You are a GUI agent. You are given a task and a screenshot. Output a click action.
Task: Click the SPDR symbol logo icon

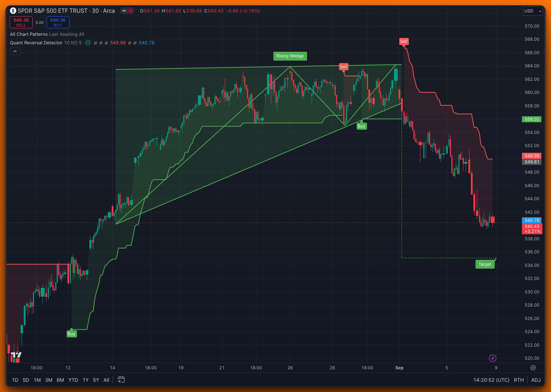tap(13, 11)
